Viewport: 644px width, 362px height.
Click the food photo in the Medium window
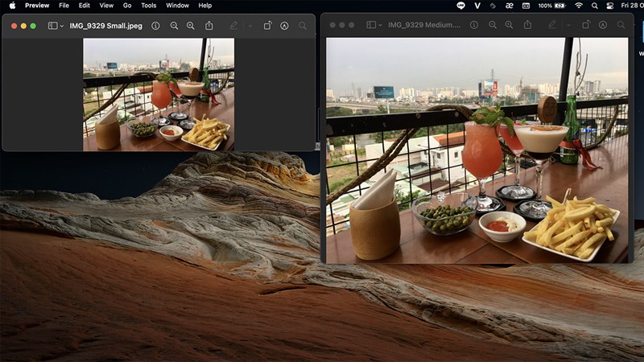pyautogui.click(x=477, y=150)
